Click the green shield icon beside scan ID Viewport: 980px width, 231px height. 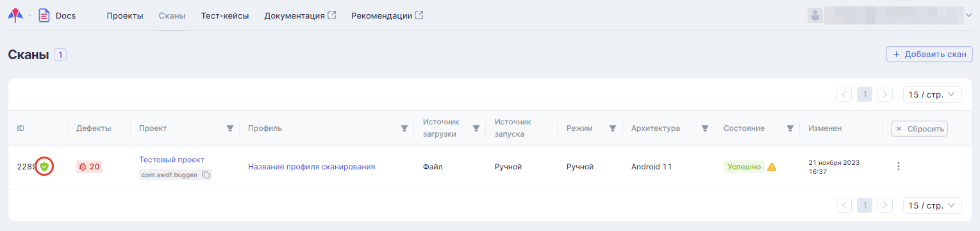click(x=44, y=167)
